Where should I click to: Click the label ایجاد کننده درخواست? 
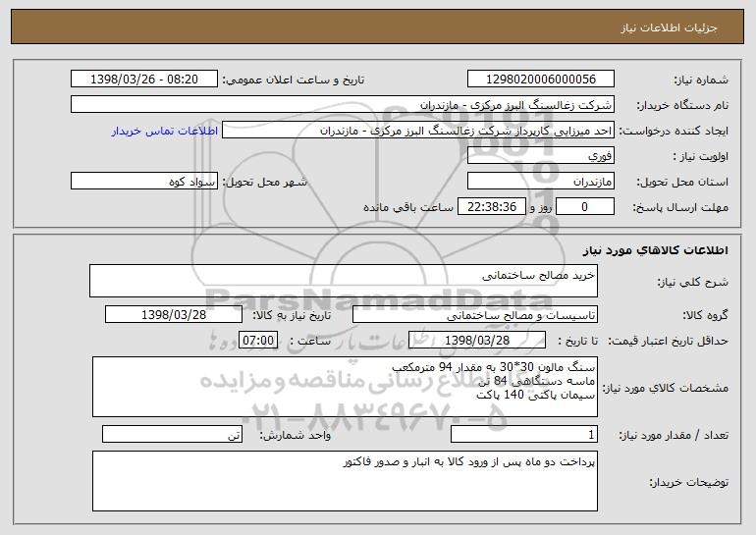click(x=674, y=131)
